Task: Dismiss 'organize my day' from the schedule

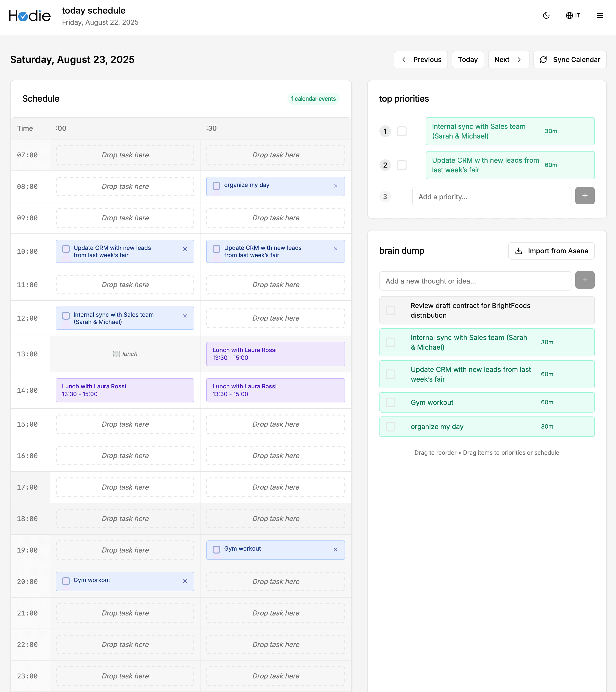Action: 336,186
